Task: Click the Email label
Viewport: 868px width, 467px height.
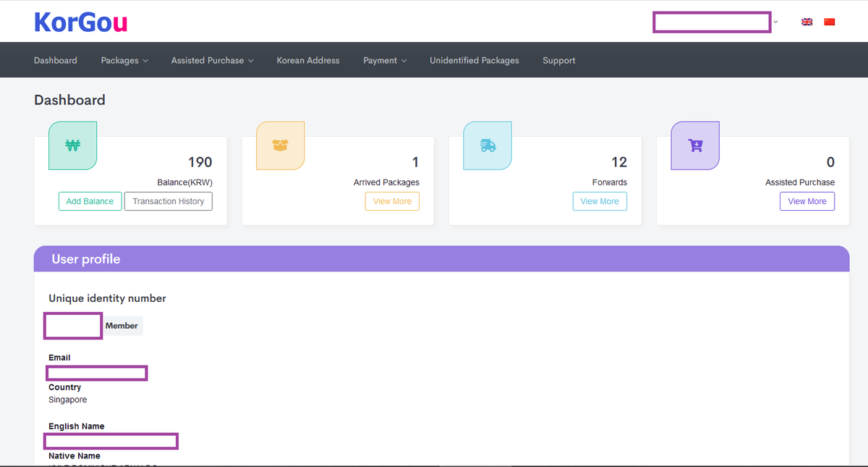Action: click(59, 358)
